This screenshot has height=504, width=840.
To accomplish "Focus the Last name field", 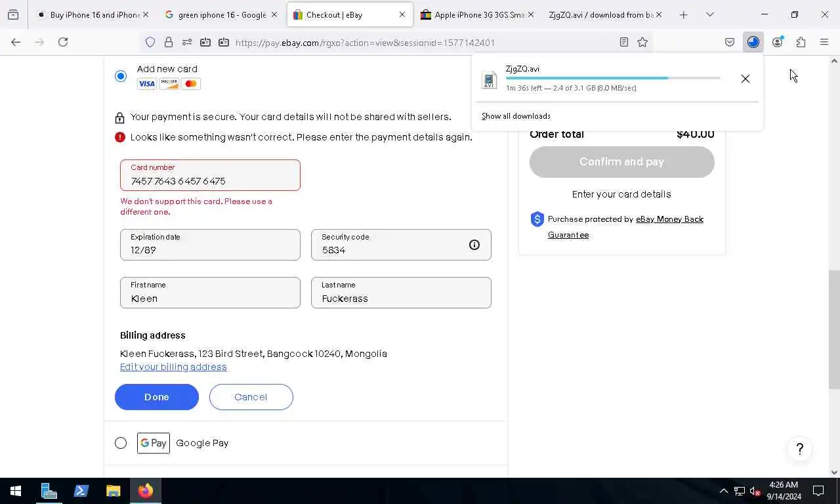I will 401,293.
